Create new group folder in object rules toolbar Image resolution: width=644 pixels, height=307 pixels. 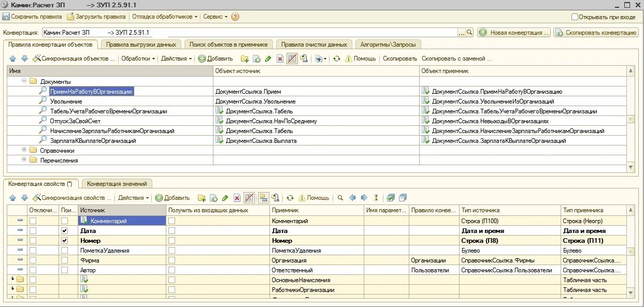coord(245,59)
